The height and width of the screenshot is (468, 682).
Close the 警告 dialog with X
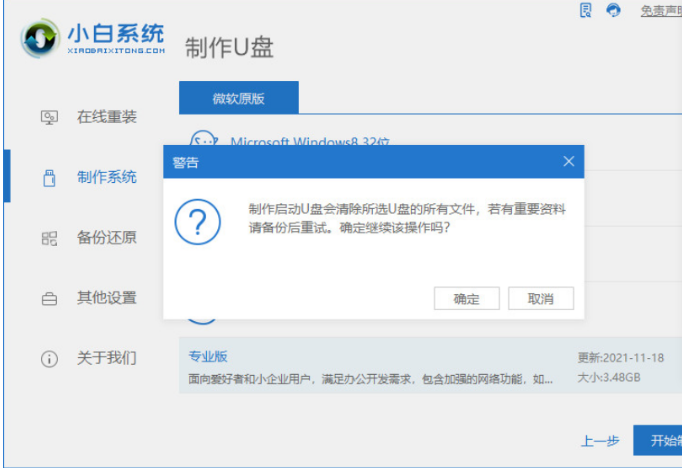click(x=568, y=161)
